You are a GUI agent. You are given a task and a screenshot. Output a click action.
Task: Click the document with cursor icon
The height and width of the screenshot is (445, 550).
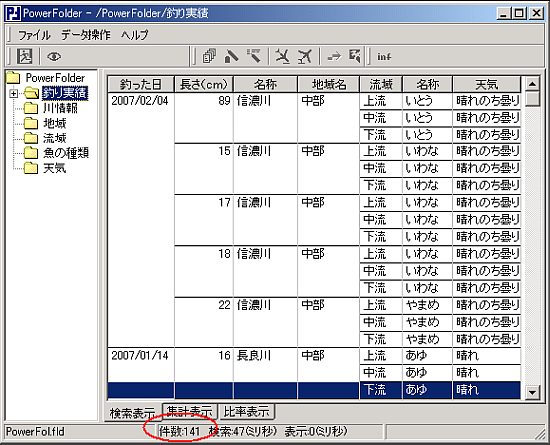point(355,56)
